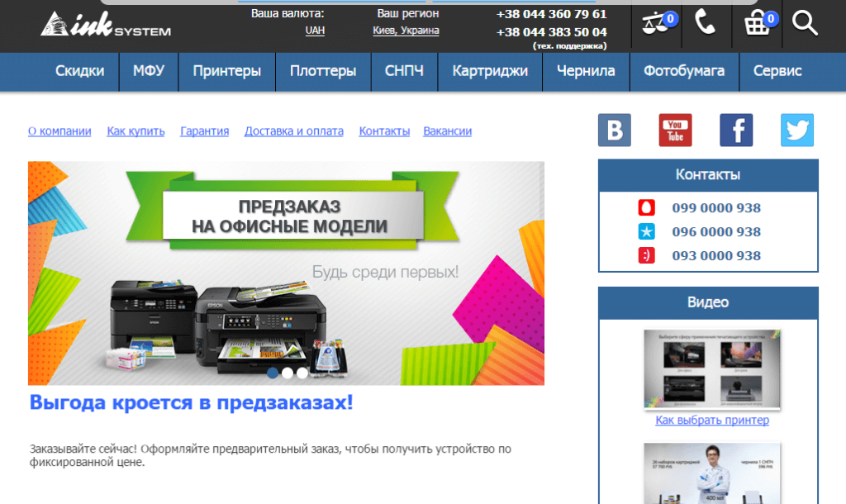The image size is (846, 504).
Task: Change region via Киев, Украина selector
Action: pyautogui.click(x=406, y=31)
